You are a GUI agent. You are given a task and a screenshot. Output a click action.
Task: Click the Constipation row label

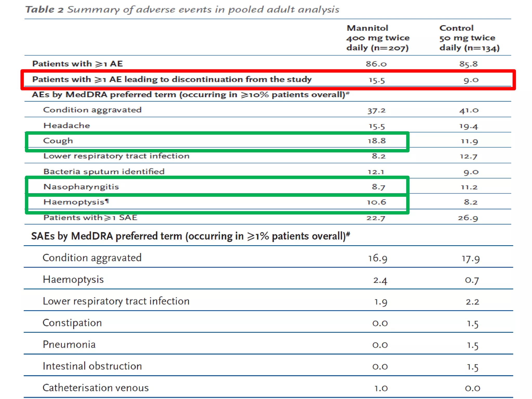(72, 323)
